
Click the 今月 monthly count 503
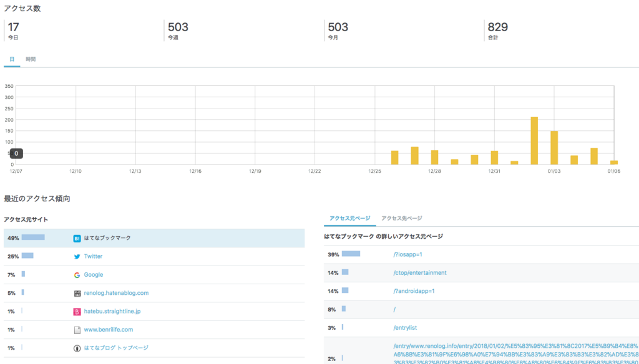[x=338, y=27]
